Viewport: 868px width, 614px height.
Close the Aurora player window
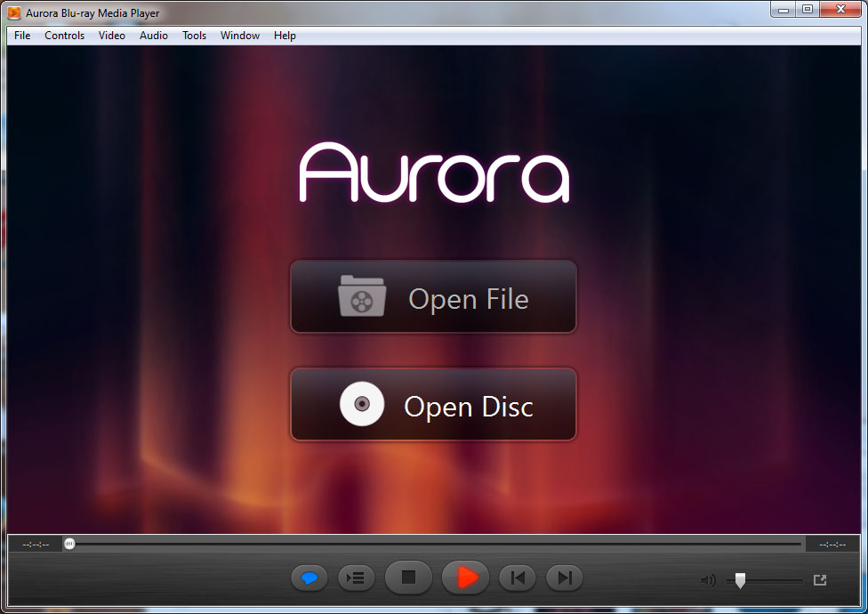click(x=840, y=10)
